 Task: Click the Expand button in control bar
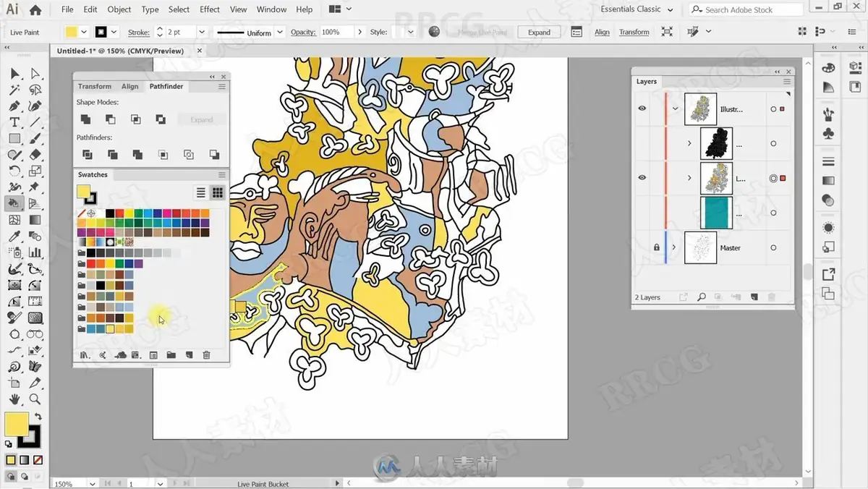click(x=540, y=32)
